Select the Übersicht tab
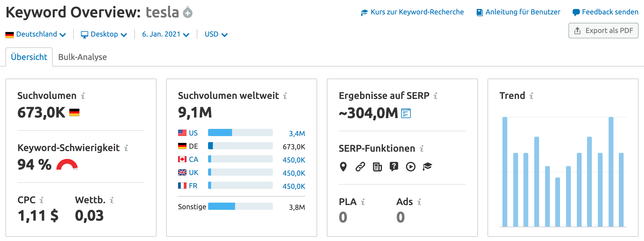 [x=29, y=57]
